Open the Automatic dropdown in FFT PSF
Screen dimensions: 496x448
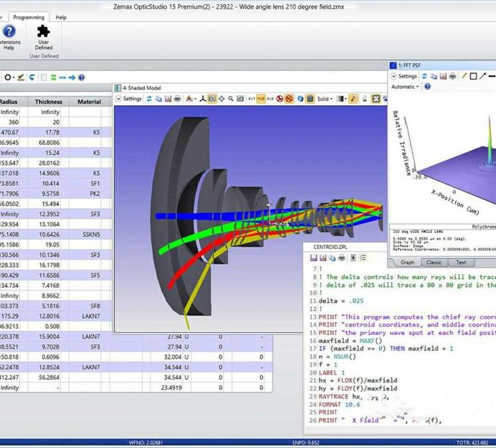(x=405, y=87)
